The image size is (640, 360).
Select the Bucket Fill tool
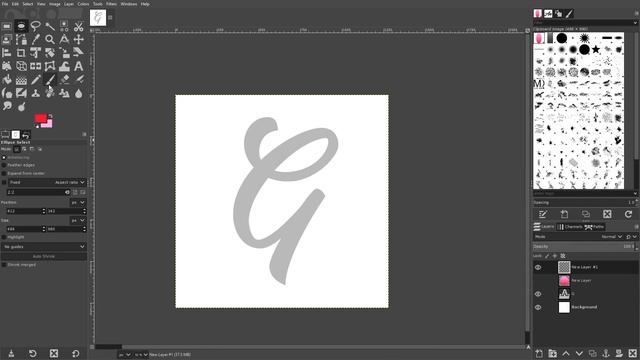(x=7, y=80)
